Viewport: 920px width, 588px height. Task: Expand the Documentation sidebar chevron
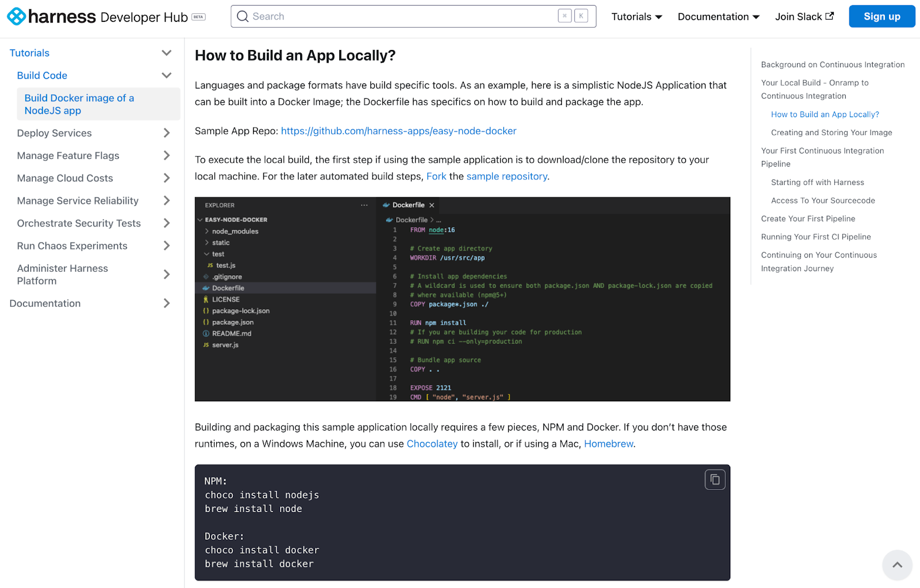pos(167,303)
